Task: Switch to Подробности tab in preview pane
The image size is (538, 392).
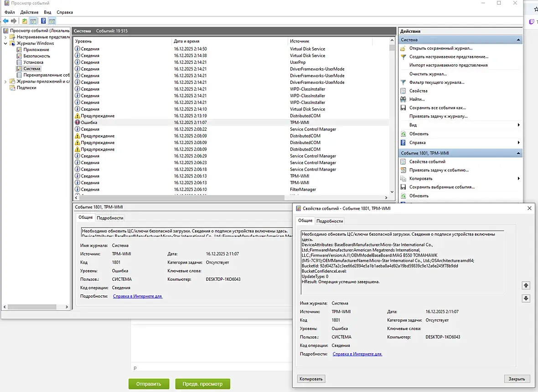Action: [110, 218]
